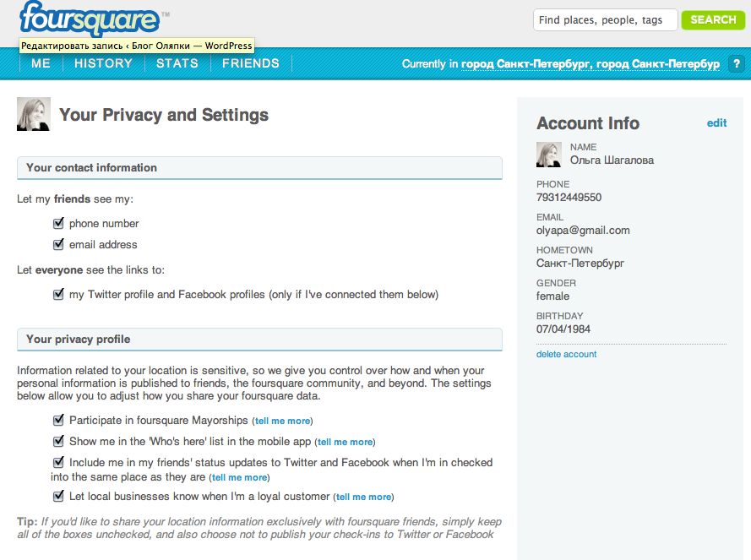This screenshot has width=751, height=560.
Task: Open the ME navigation tab
Action: (x=41, y=63)
